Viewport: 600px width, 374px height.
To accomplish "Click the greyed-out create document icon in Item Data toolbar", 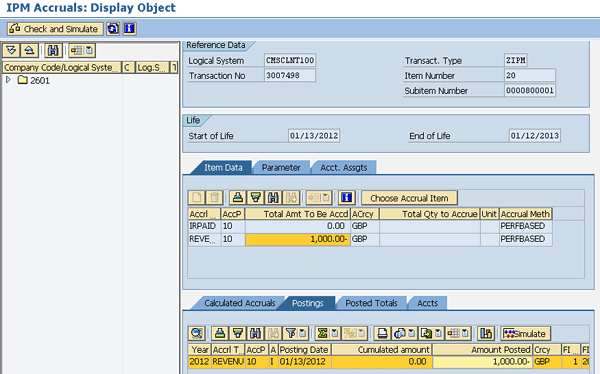I will [197, 198].
